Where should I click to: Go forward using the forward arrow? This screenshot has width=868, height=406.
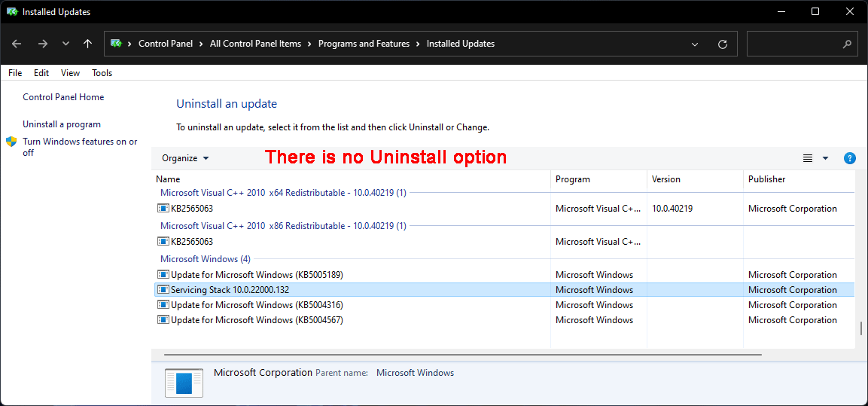point(43,44)
